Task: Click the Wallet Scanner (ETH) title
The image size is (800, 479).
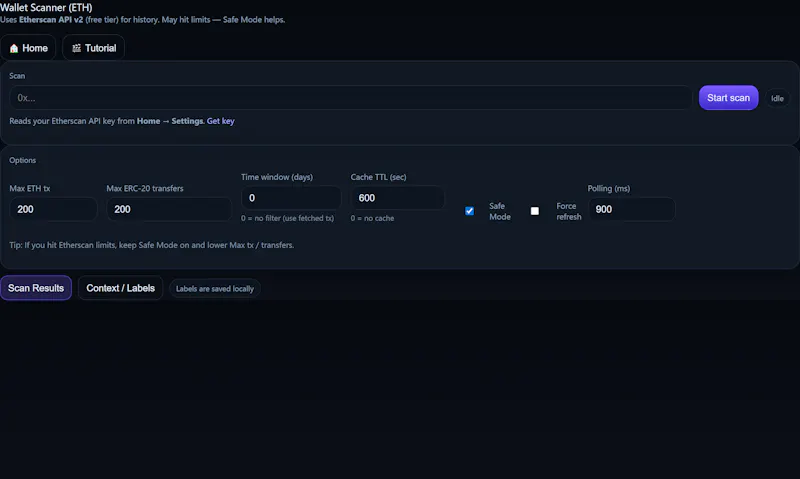Action: (46, 8)
